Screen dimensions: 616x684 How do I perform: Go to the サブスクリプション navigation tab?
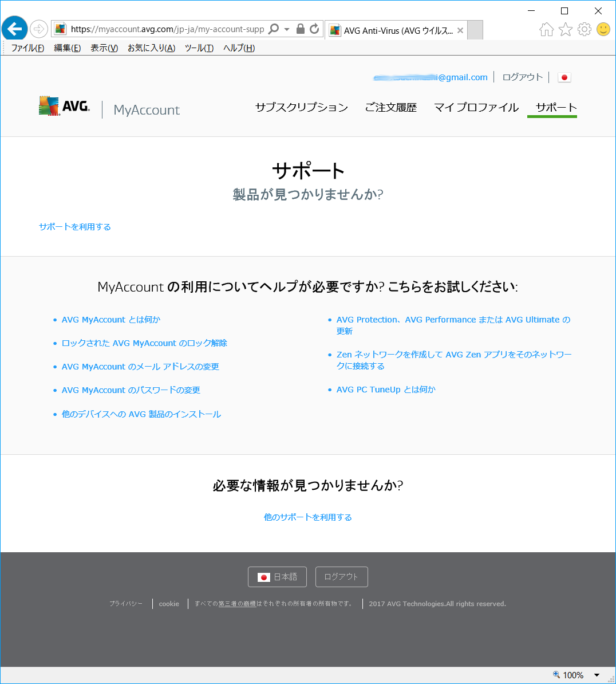[x=302, y=107]
